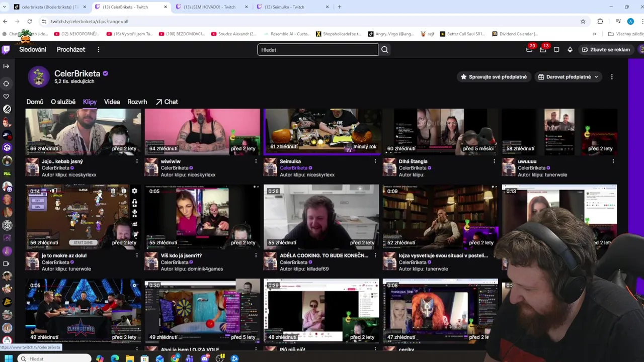Click the browser address bar URL
This screenshot has width=644, height=362.
(x=90, y=22)
